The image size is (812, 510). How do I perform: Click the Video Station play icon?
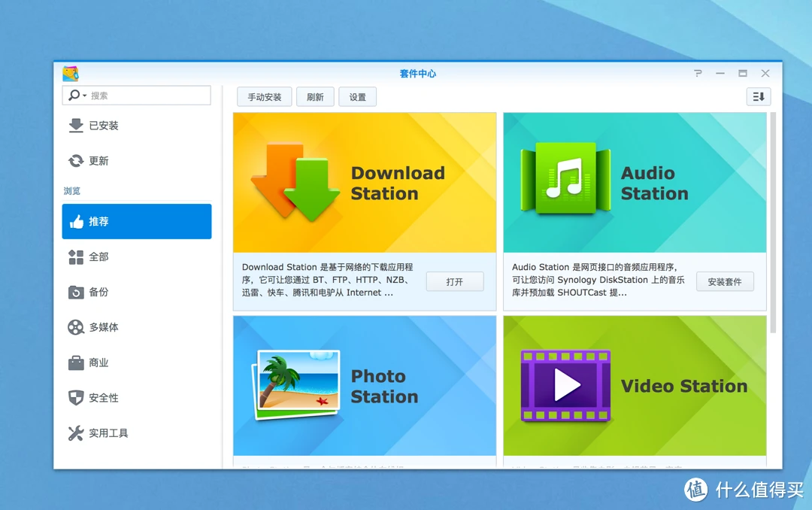tap(565, 386)
